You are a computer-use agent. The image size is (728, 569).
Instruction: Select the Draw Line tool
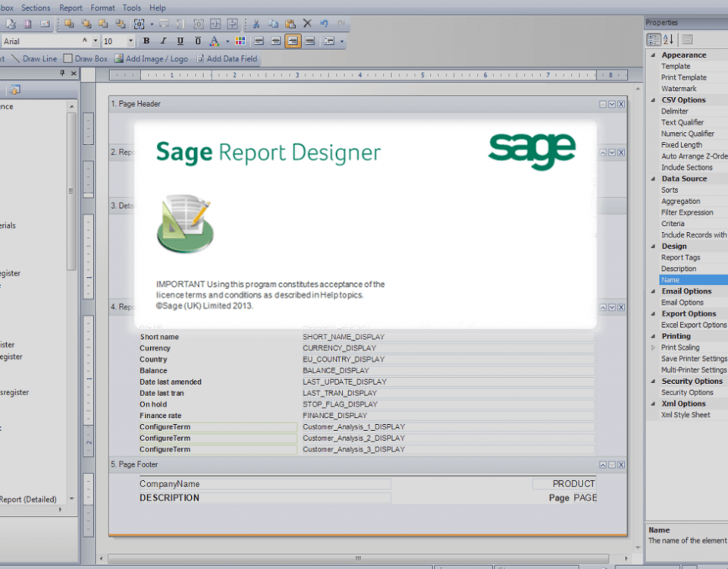click(x=34, y=58)
